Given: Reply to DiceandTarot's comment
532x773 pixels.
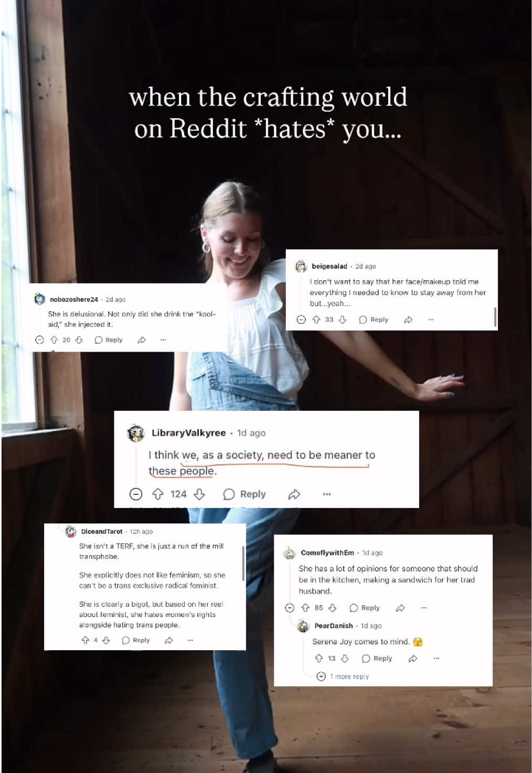Looking at the screenshot, I should tap(136, 640).
